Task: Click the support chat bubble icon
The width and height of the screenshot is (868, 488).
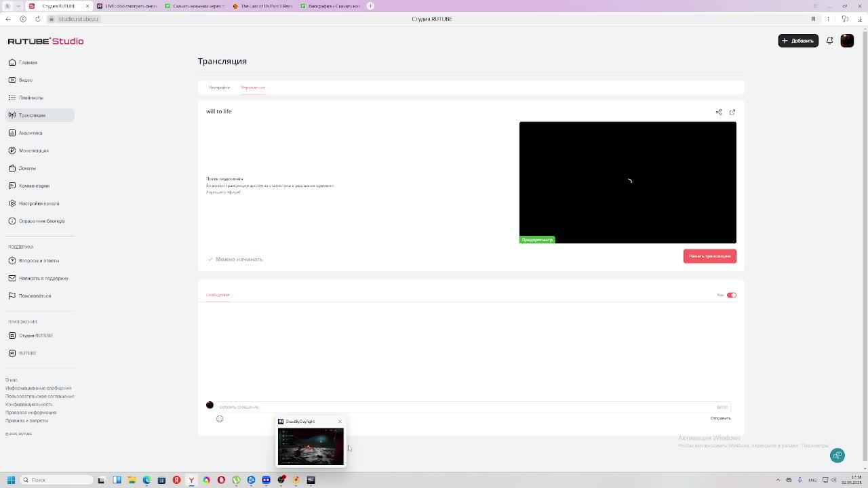Action: click(x=837, y=455)
